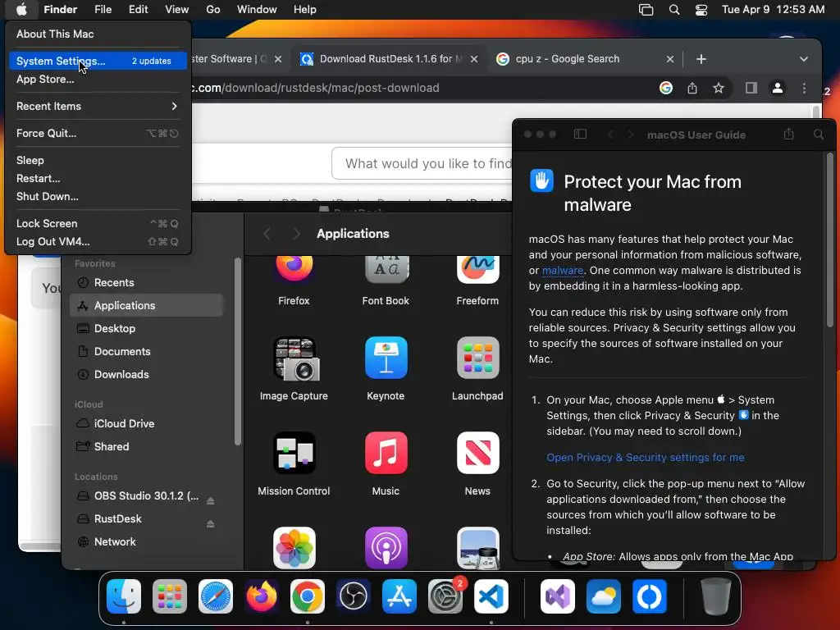Screen dimensions: 840x630
Task: Click Open Privacy & Security settings link
Action: click(645, 458)
